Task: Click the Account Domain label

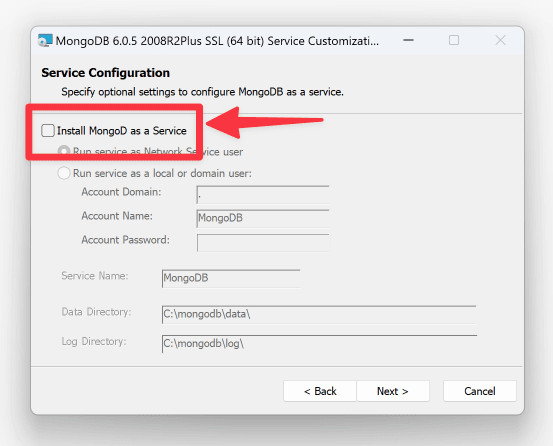Action: point(121,192)
